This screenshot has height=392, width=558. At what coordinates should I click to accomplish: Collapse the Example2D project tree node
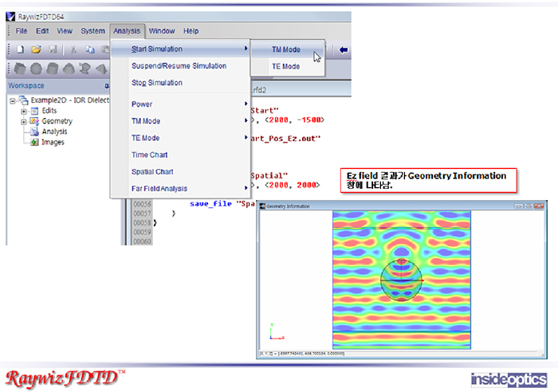pyautogui.click(x=13, y=100)
